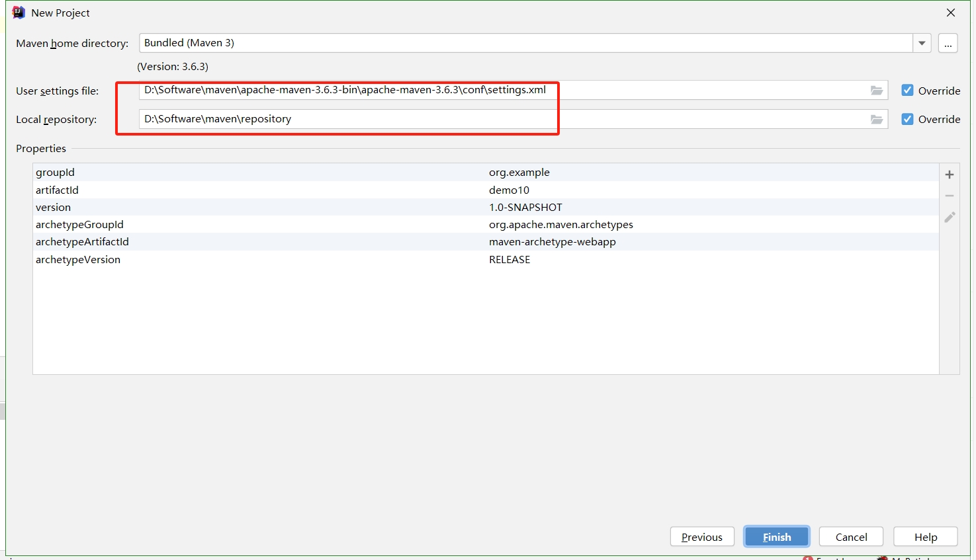Click the IntelliJ icon in title bar
976x560 pixels.
click(x=19, y=13)
